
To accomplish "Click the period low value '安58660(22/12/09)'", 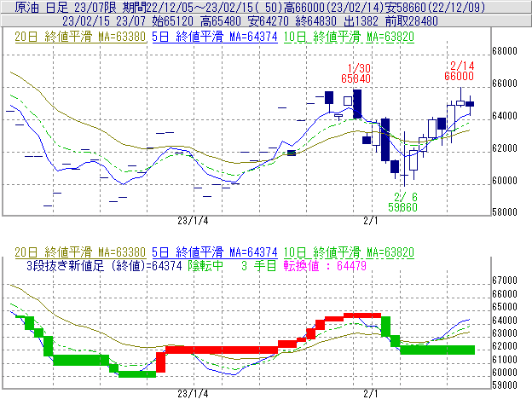I will click(435, 7).
